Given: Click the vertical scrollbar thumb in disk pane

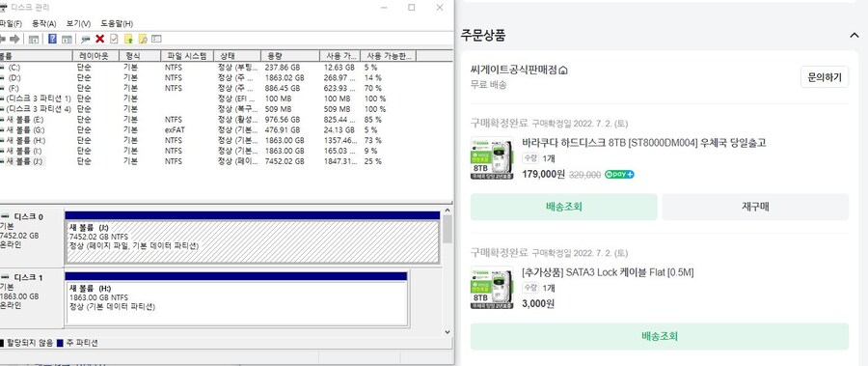Looking at the screenshot, I should [x=448, y=229].
